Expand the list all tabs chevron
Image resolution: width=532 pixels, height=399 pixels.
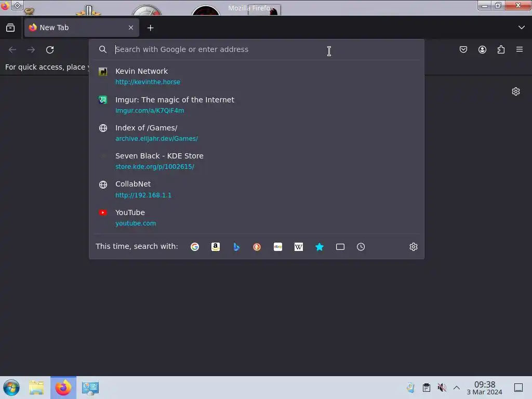(522, 28)
